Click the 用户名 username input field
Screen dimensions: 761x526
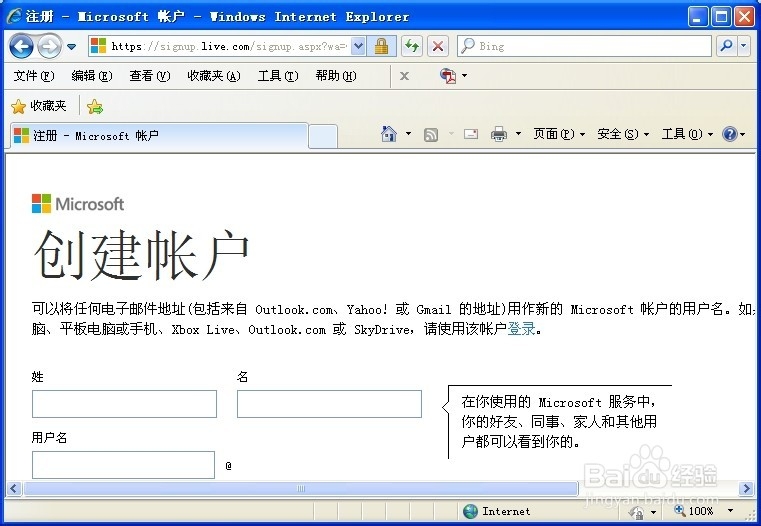(123, 465)
